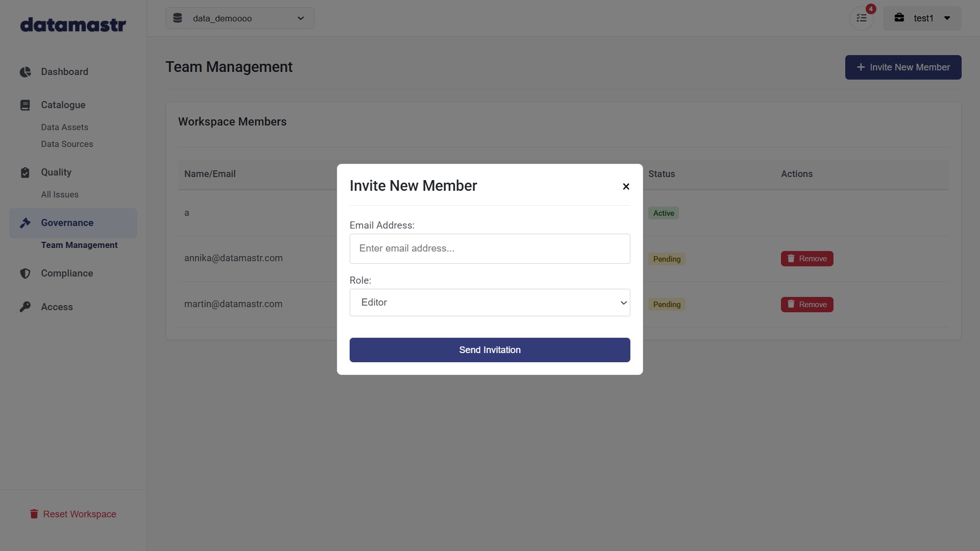Screen dimensions: 980x551
Task: Click the Dashboard pie chart icon
Action: [25, 72]
